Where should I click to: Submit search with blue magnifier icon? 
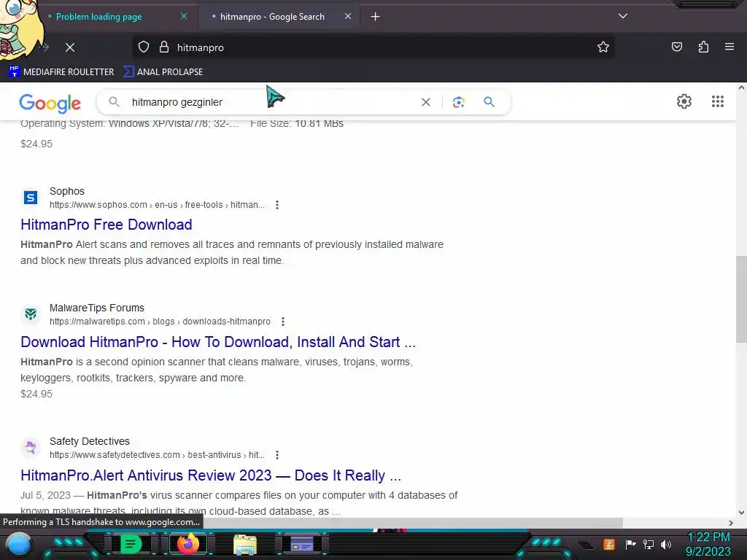click(x=489, y=102)
